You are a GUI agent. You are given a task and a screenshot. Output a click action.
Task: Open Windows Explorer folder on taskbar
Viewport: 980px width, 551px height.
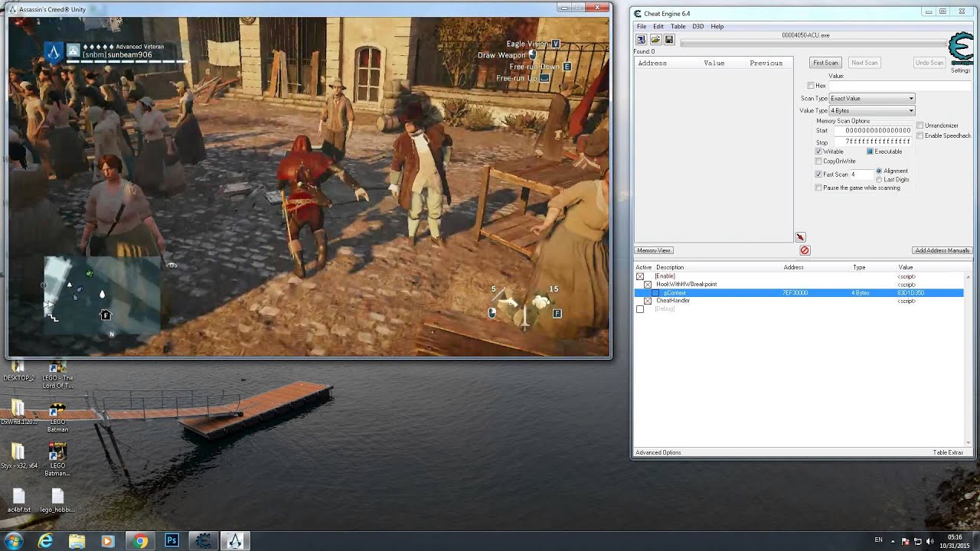77,541
